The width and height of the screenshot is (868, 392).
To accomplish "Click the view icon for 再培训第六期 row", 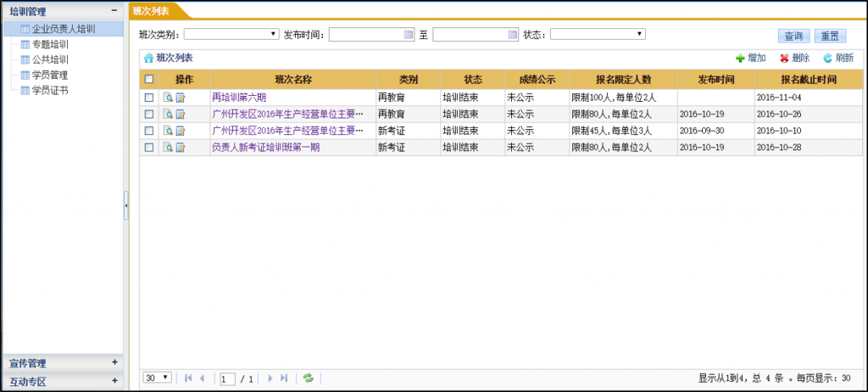I will 168,98.
